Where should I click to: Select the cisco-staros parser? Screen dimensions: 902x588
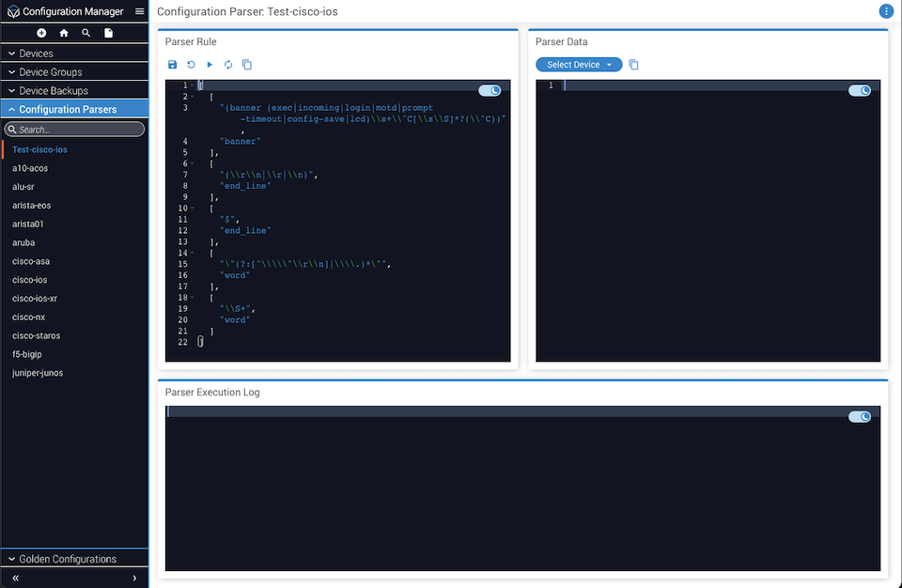[37, 335]
